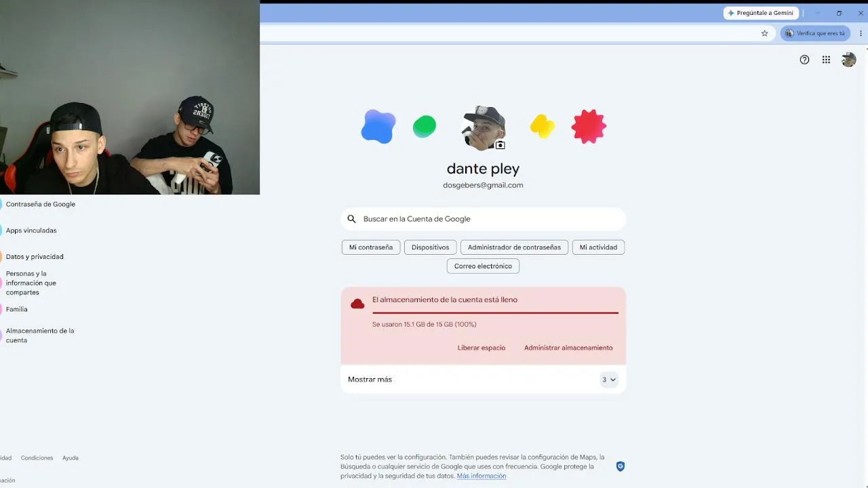Bookmark this page with the star icon

point(764,33)
